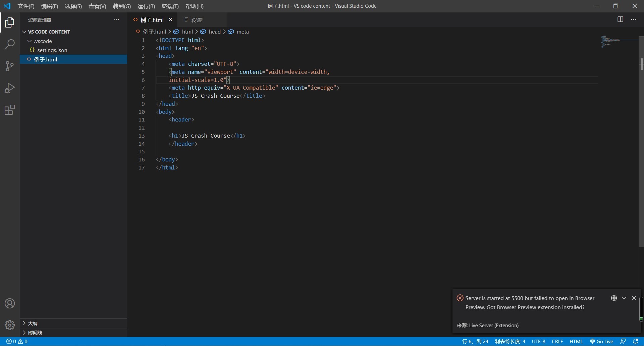Open editor More Actions ellipsis
The width and height of the screenshot is (644, 346).
(634, 19)
